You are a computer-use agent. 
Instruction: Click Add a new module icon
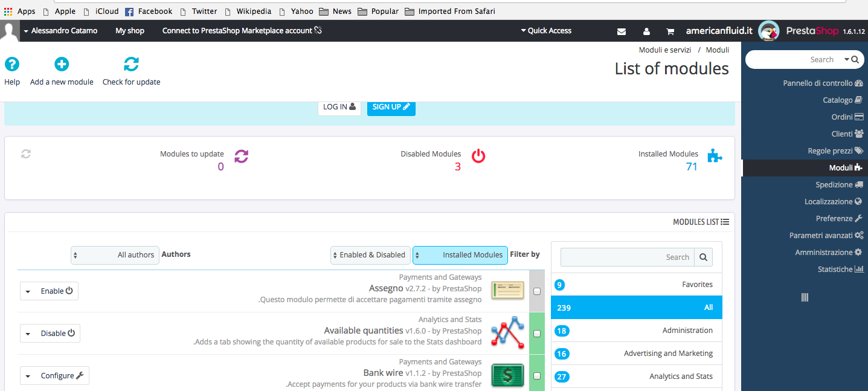(x=62, y=64)
